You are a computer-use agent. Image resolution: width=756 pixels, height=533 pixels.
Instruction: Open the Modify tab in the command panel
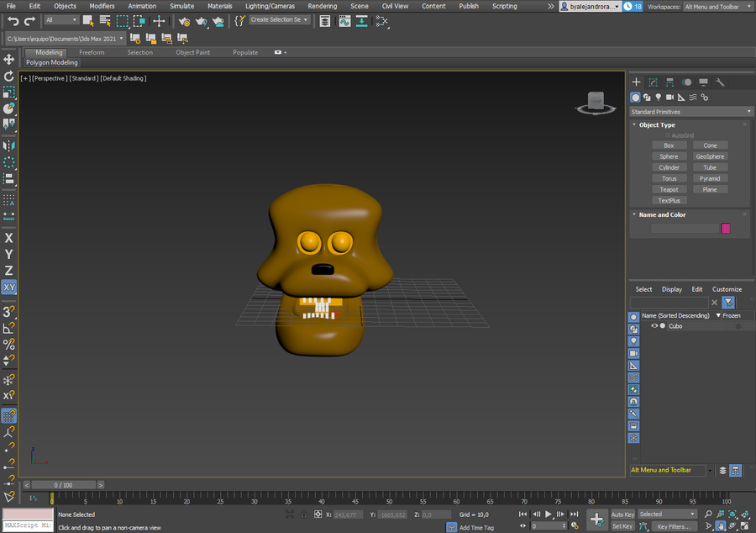653,82
